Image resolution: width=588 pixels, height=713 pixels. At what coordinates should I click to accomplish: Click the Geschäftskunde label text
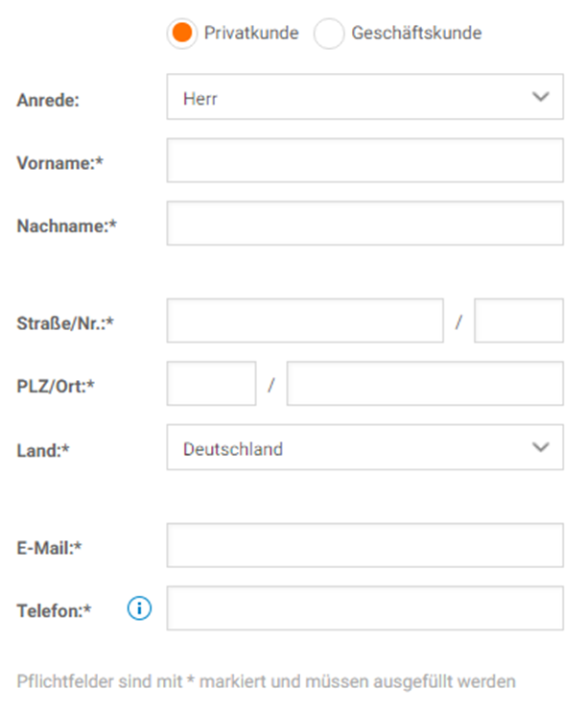tap(416, 33)
